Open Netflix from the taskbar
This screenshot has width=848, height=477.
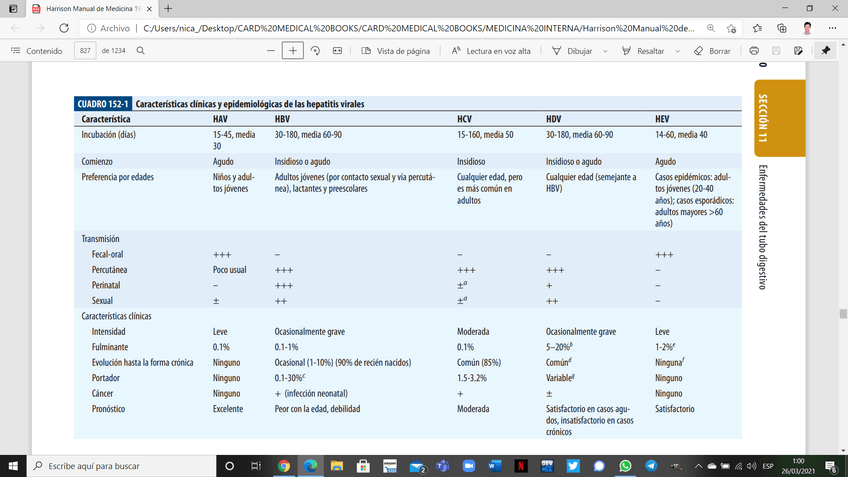(x=522, y=466)
